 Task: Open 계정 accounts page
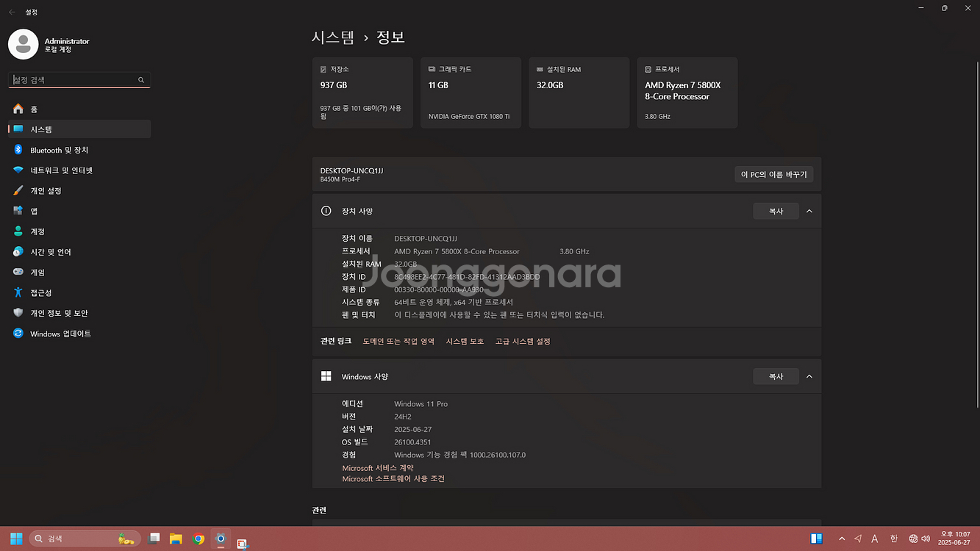pos(79,231)
